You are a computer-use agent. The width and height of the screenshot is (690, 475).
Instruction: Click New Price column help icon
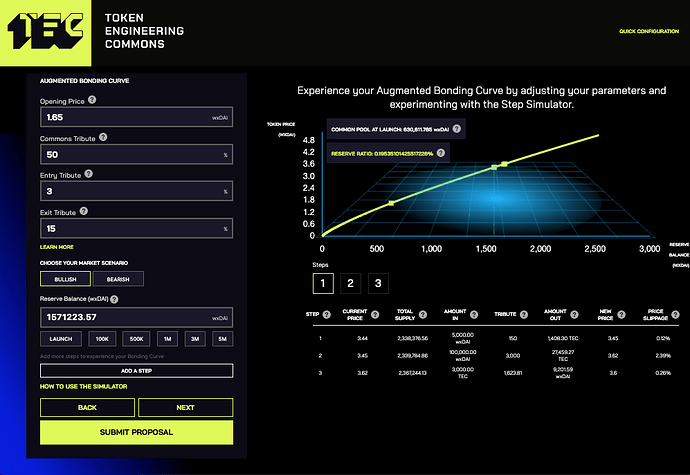[621, 315]
